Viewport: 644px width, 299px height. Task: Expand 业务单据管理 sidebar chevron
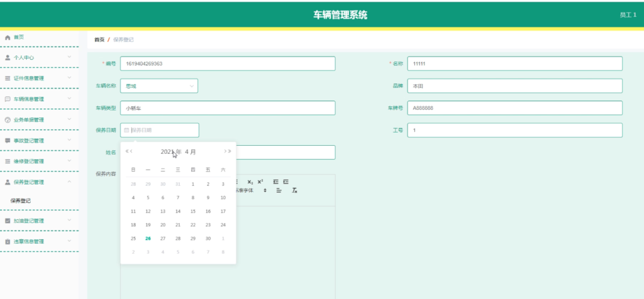[x=69, y=119]
